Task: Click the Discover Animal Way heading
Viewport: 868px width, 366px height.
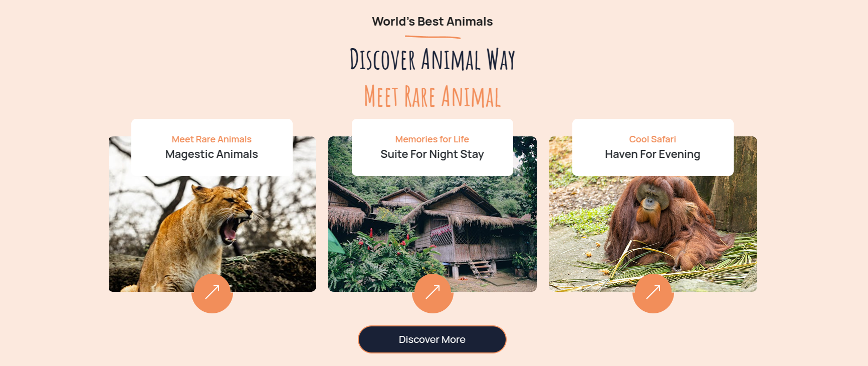Action: tap(432, 59)
